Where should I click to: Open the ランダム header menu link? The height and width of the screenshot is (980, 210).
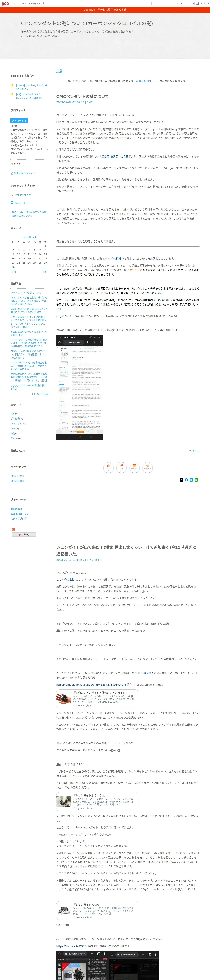click(22, 3)
